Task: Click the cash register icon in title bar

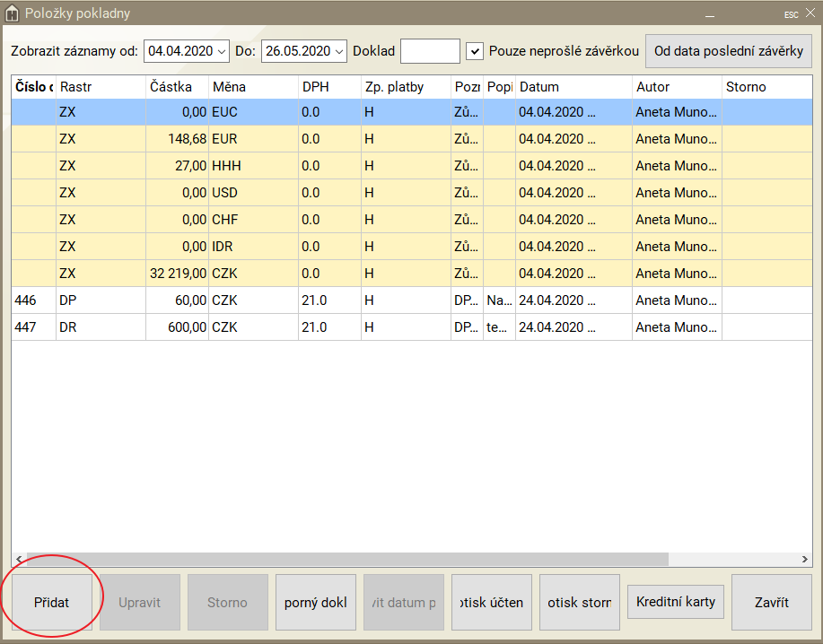Action: click(x=13, y=13)
